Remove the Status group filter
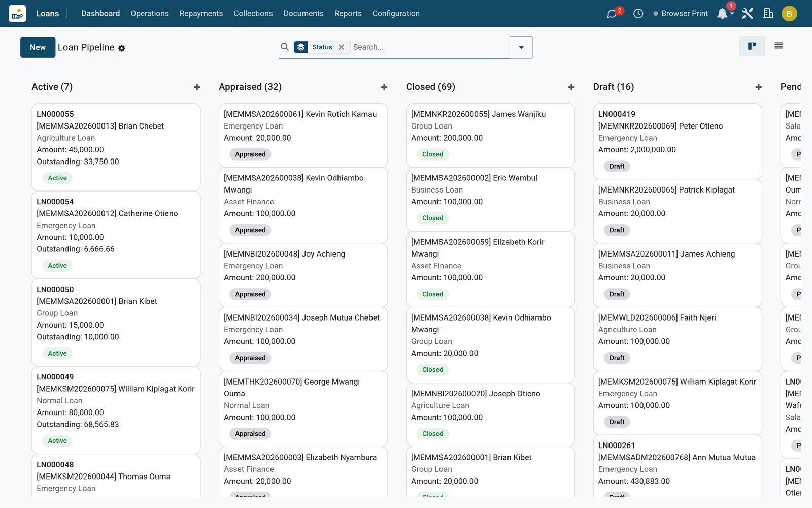Screen dimensions: 812x508 pyautogui.click(x=342, y=47)
